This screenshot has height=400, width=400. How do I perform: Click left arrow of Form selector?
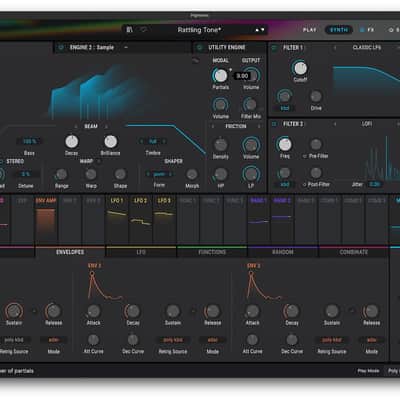coord(148,174)
